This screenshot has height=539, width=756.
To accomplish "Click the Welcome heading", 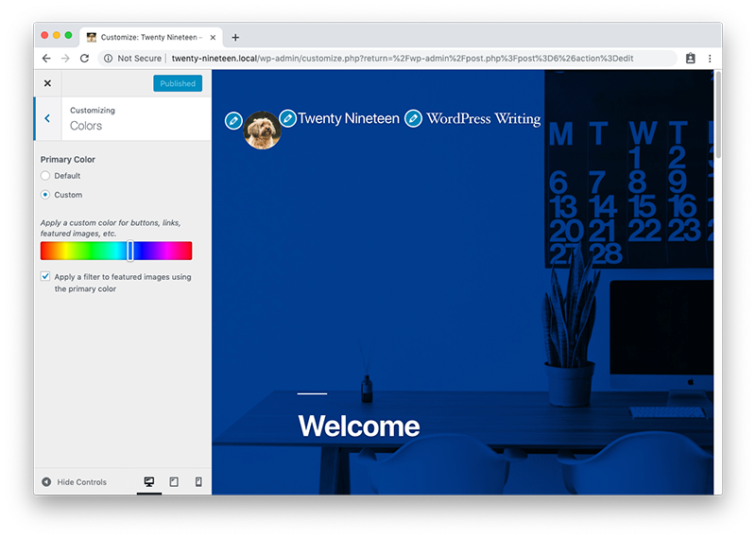I will click(359, 426).
